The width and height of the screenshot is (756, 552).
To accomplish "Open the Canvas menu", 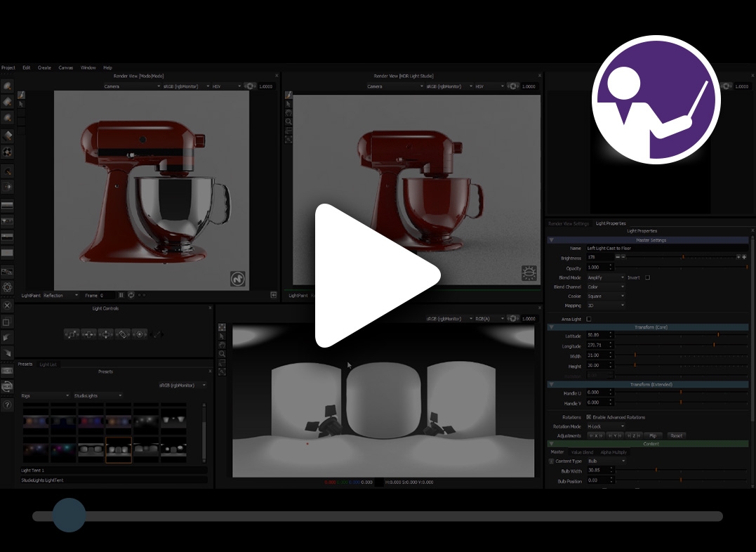I will (65, 67).
